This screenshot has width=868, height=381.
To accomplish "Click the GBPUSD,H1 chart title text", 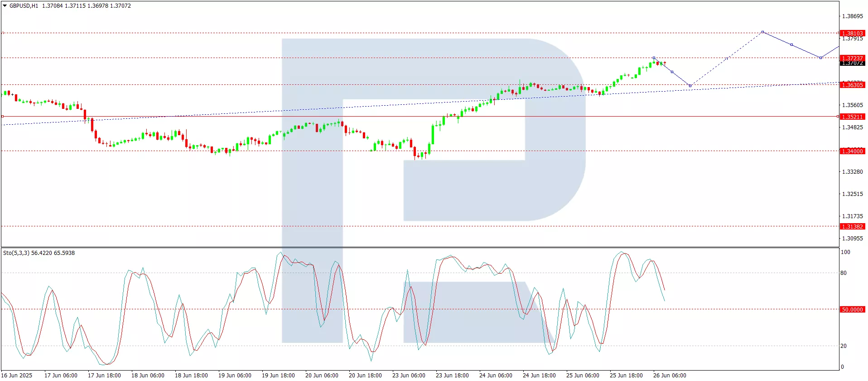I will tap(24, 6).
